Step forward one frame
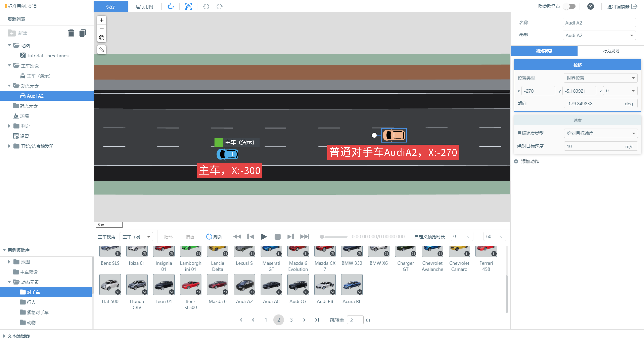 pyautogui.click(x=291, y=237)
